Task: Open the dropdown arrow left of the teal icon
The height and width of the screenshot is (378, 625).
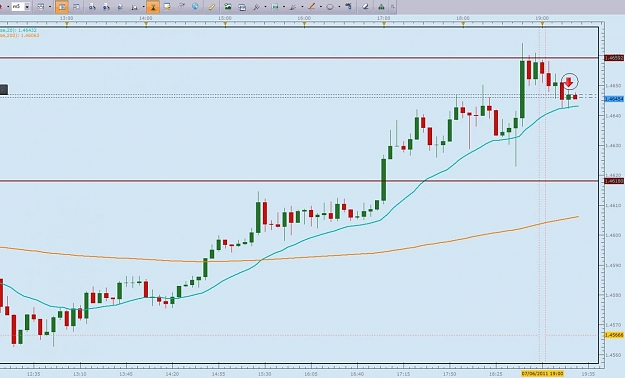Action: pyautogui.click(x=265, y=7)
